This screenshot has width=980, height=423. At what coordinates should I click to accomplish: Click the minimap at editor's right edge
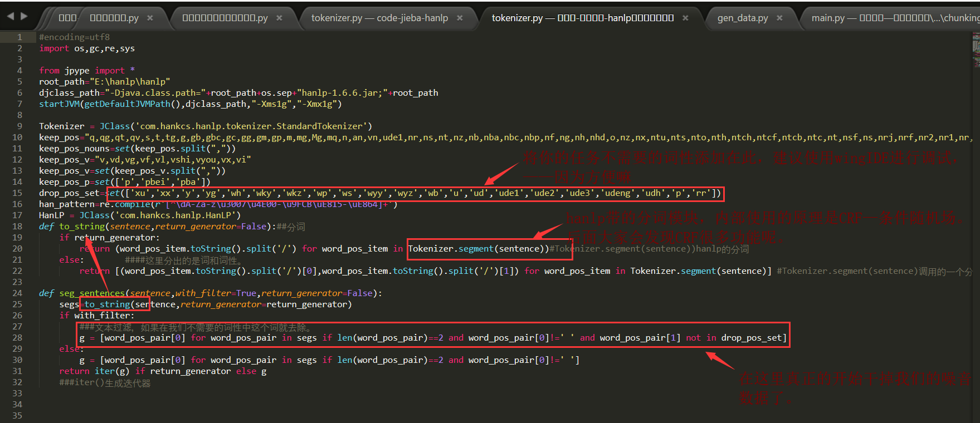tap(976, 50)
